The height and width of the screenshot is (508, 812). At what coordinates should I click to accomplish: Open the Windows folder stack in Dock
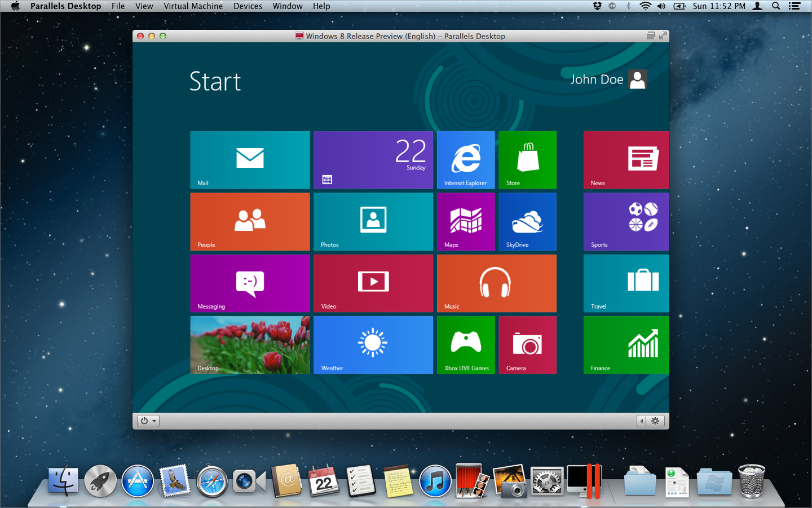[x=714, y=481]
